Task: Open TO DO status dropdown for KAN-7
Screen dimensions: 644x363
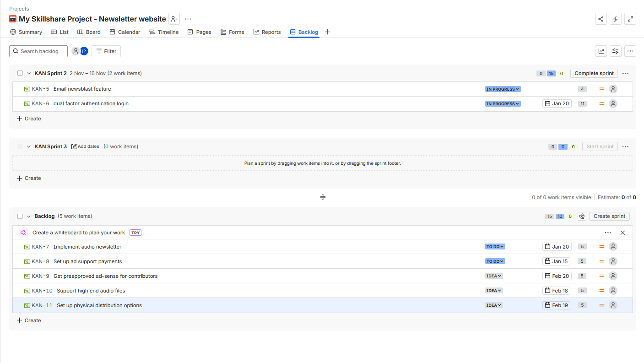Action: click(495, 247)
